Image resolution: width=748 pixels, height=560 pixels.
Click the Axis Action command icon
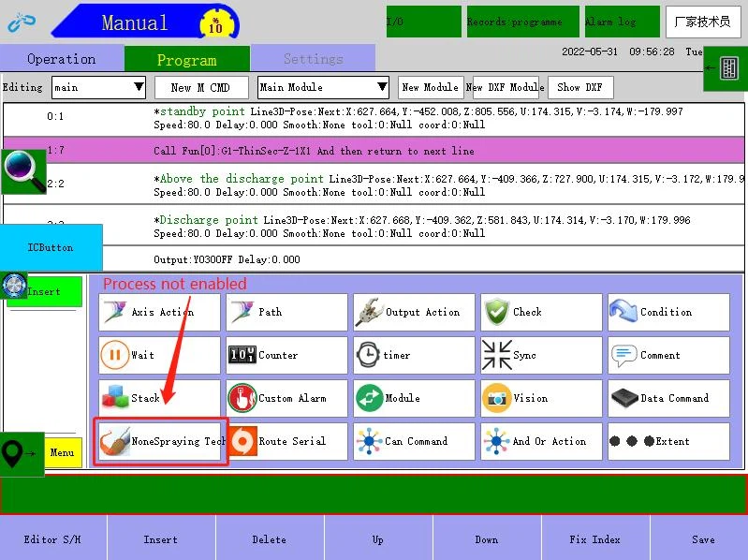click(116, 312)
